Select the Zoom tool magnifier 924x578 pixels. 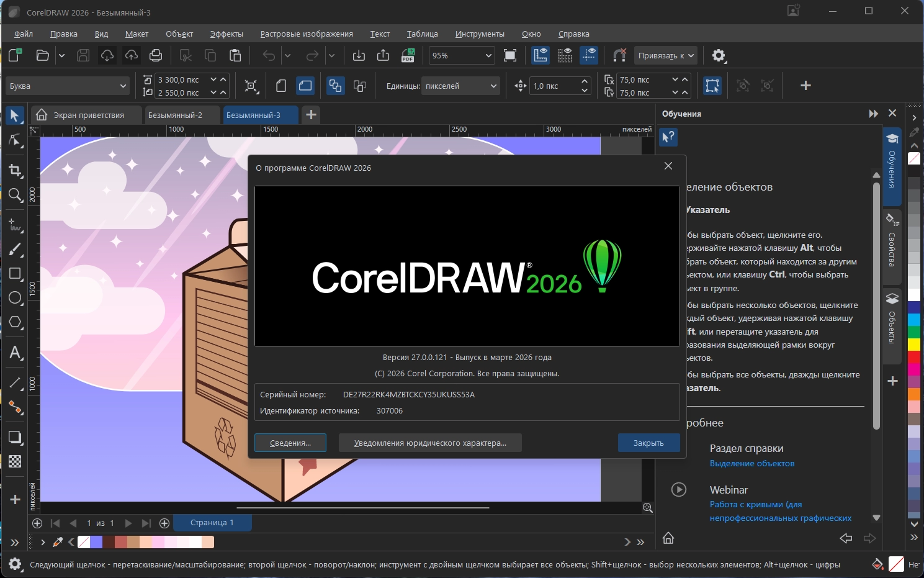(x=15, y=195)
